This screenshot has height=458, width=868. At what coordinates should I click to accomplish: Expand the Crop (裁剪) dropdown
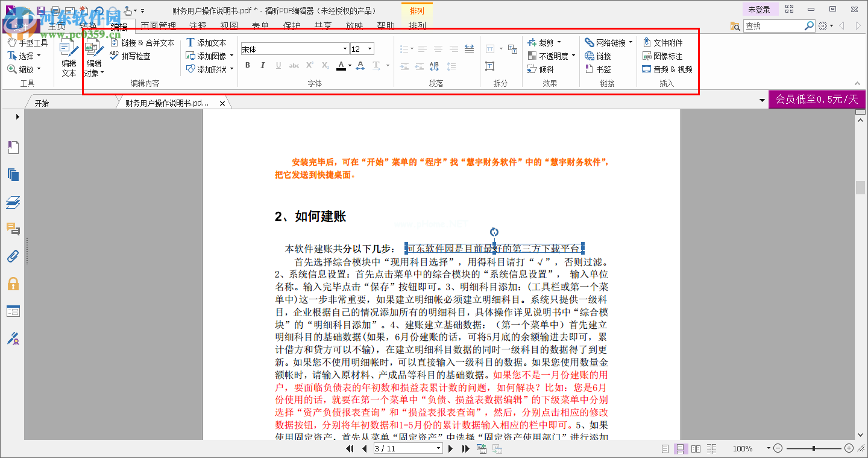[559, 43]
